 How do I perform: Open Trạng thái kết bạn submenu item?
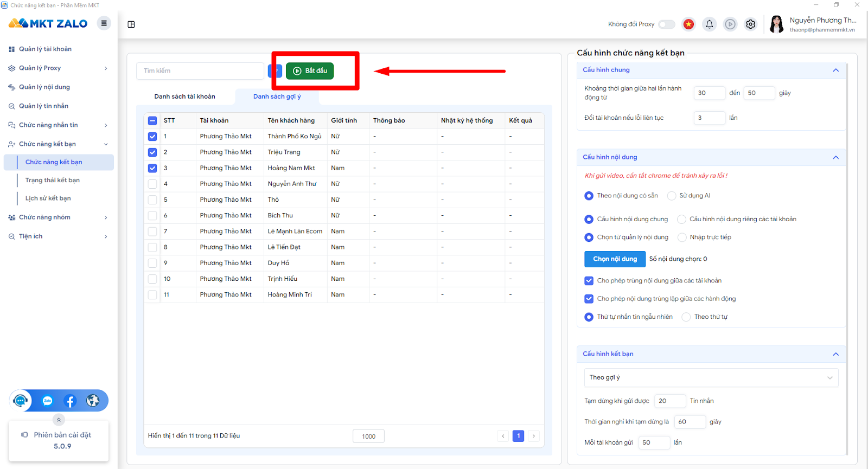(x=52, y=181)
